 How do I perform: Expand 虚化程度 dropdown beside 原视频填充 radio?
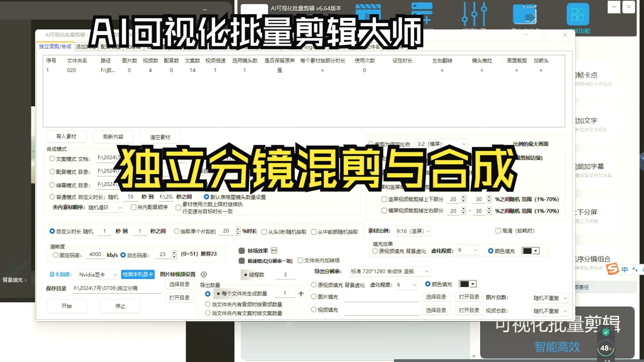[407, 285]
